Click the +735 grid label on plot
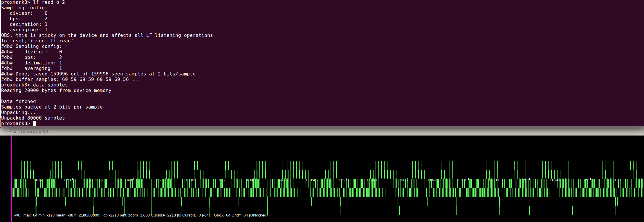Image resolution: width=644 pixels, height=222 pixels. point(221,180)
